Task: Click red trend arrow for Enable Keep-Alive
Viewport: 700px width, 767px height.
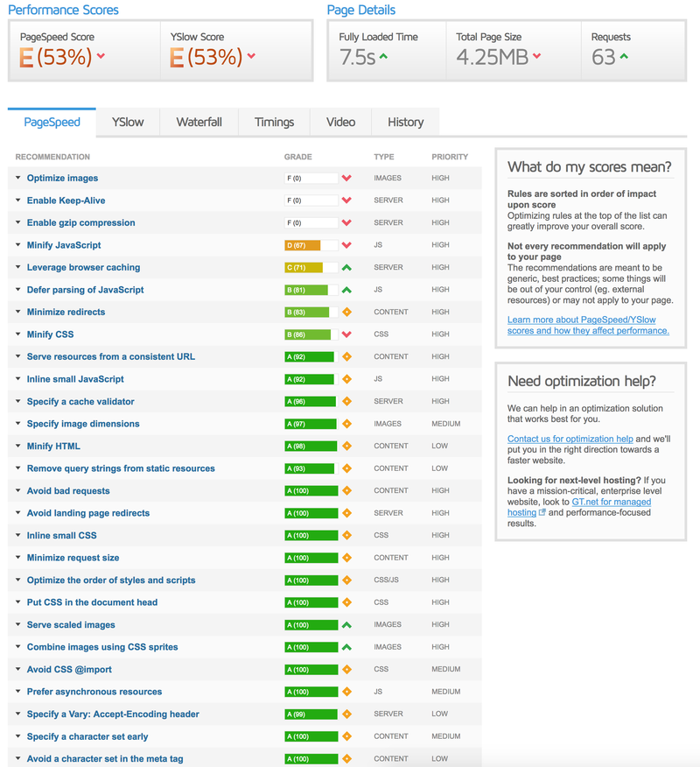Action: click(x=346, y=200)
